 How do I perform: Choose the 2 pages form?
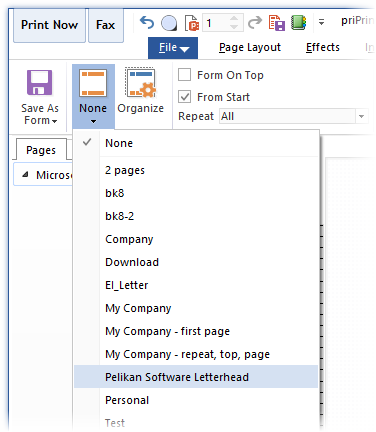click(x=196, y=170)
